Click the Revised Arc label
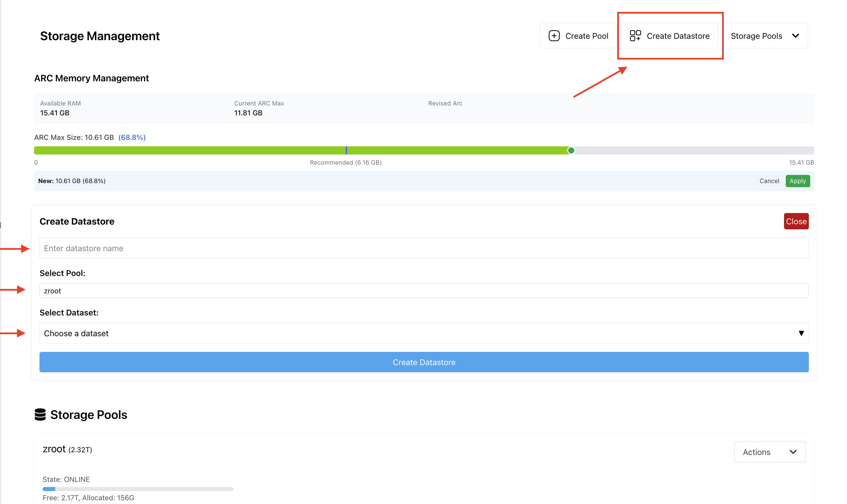 [x=445, y=103]
